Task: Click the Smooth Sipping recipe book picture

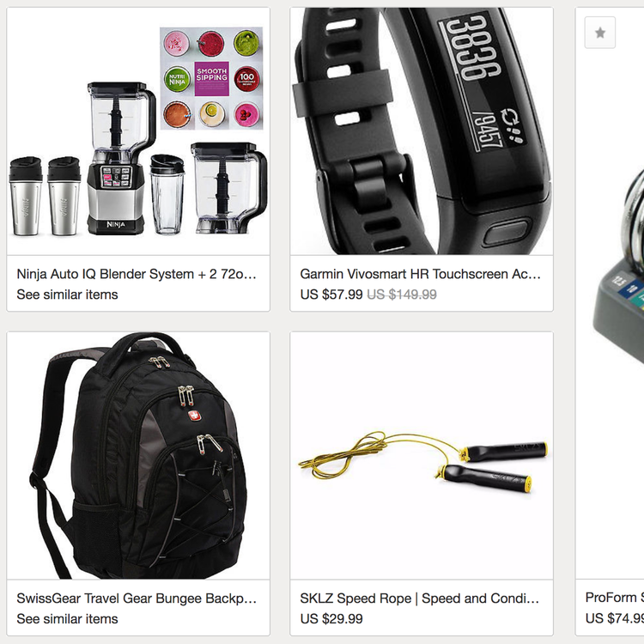Action: pyautogui.click(x=211, y=78)
